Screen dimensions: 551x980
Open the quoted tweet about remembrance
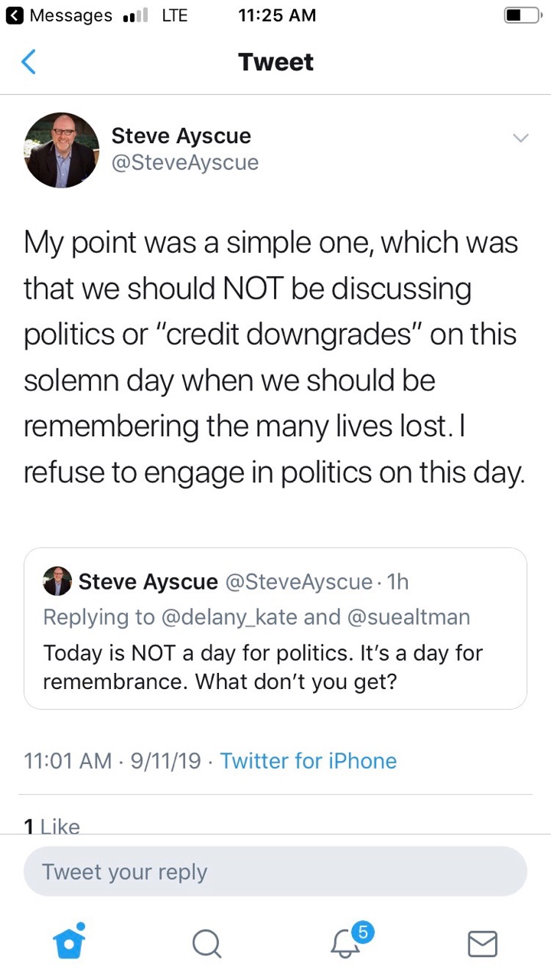coord(275,666)
